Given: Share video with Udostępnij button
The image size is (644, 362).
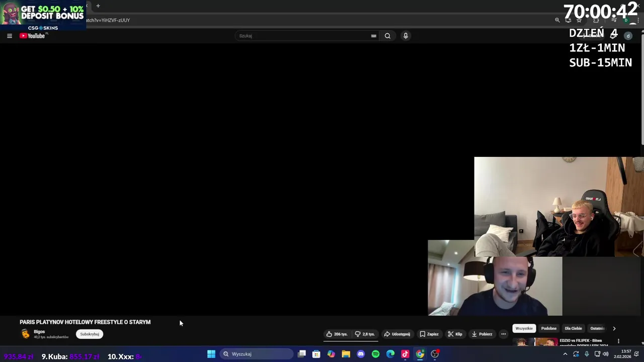Looking at the screenshot, I should [x=397, y=334].
